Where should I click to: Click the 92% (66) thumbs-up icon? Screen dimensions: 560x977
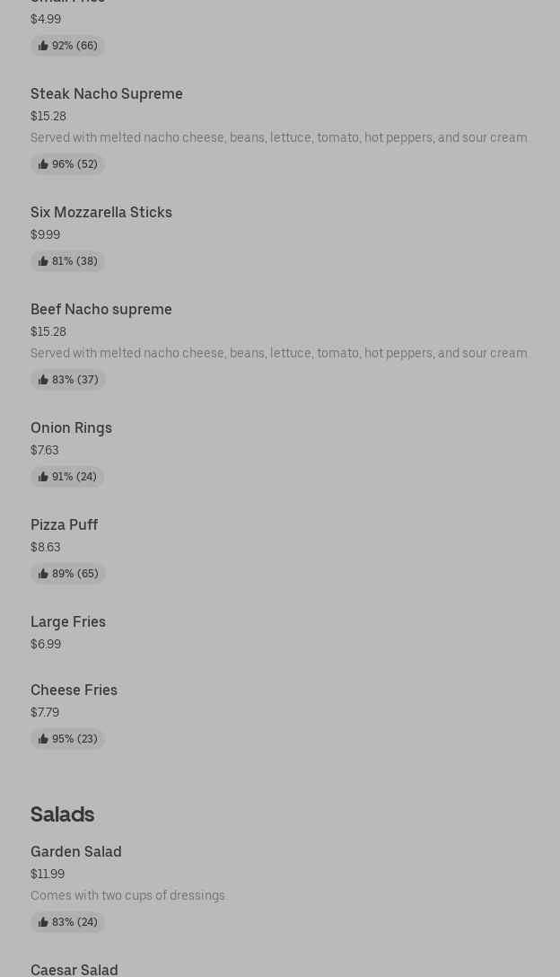(43, 46)
